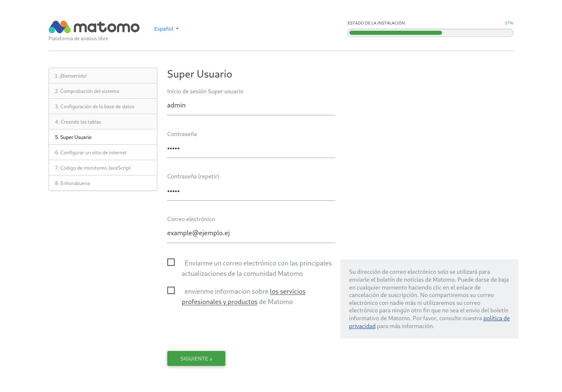Open step 7. Código de monitoreo JavaScript
562x392 pixels.
pyautogui.click(x=103, y=168)
